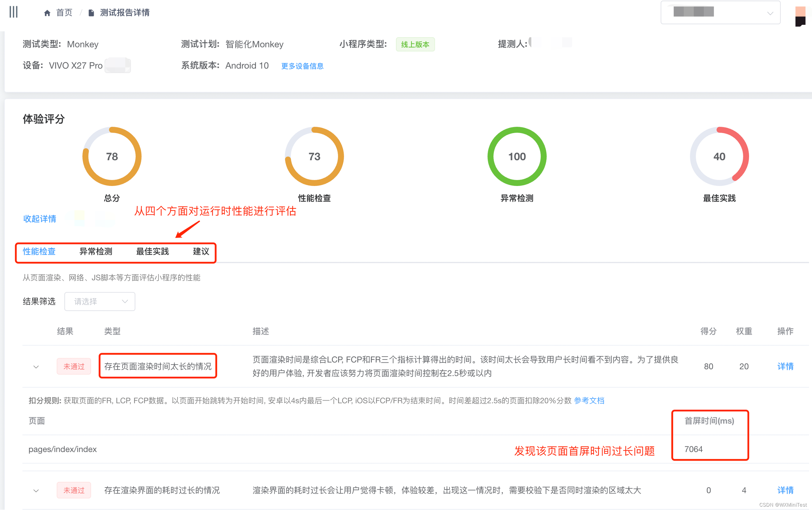Click the 更多设备信息 link
This screenshot has height=510, width=812.
pyautogui.click(x=302, y=66)
